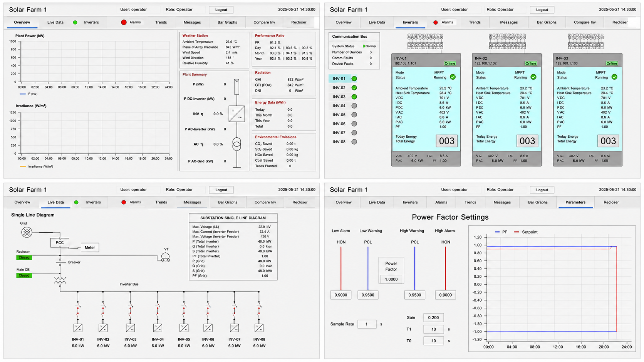Image resolution: width=644 pixels, height=362 pixels.
Task: Click the T1 value field
Action: tap(434, 329)
